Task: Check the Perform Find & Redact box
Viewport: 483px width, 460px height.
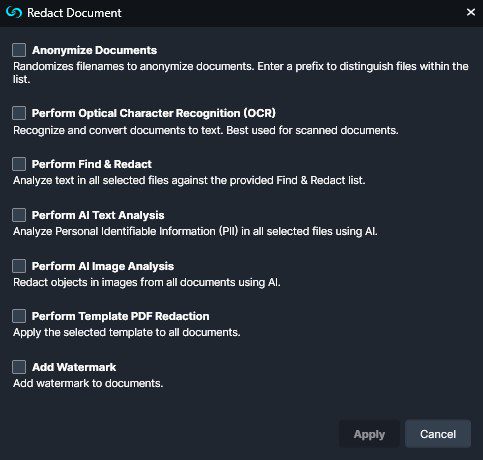Action: pyautogui.click(x=19, y=164)
